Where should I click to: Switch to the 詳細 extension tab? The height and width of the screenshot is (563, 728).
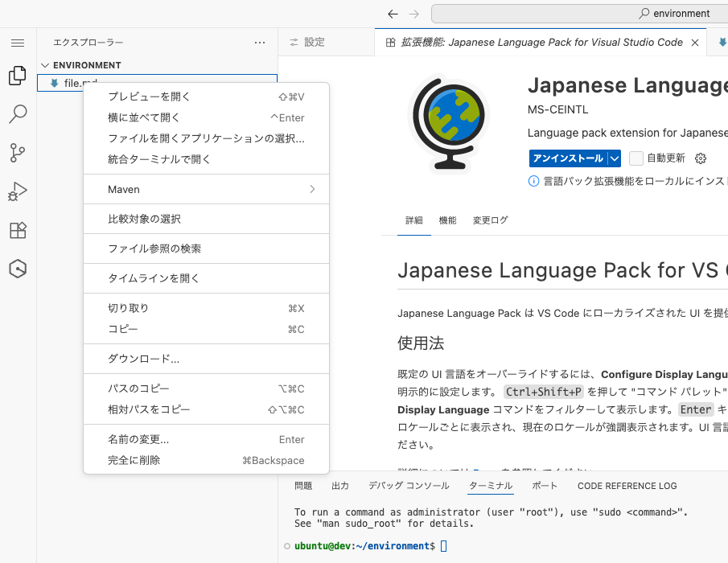413,220
